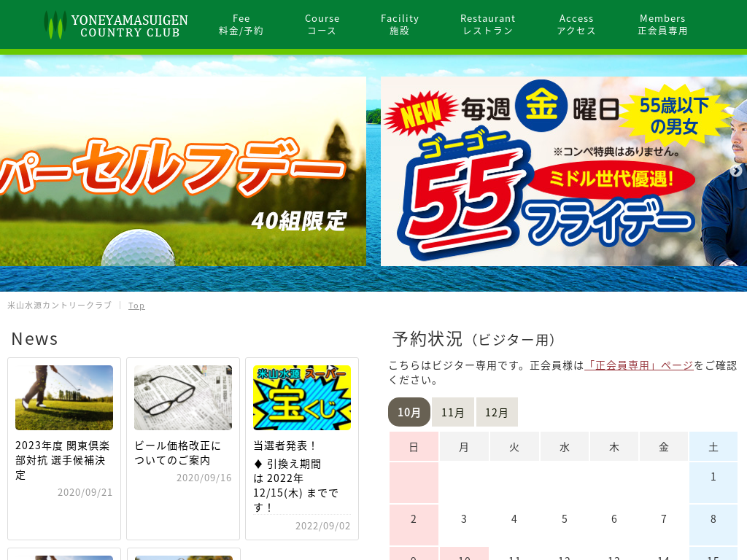Select calendar date 8 Saturday

[x=713, y=525]
